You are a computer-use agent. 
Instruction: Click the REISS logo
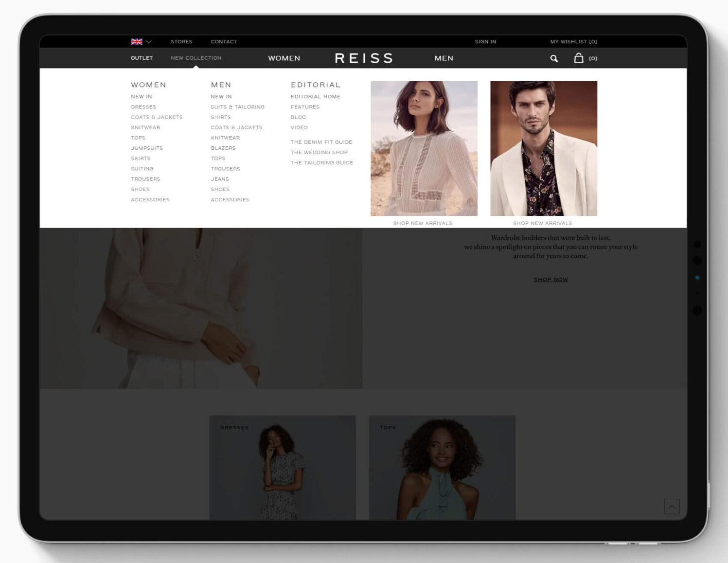click(x=364, y=58)
